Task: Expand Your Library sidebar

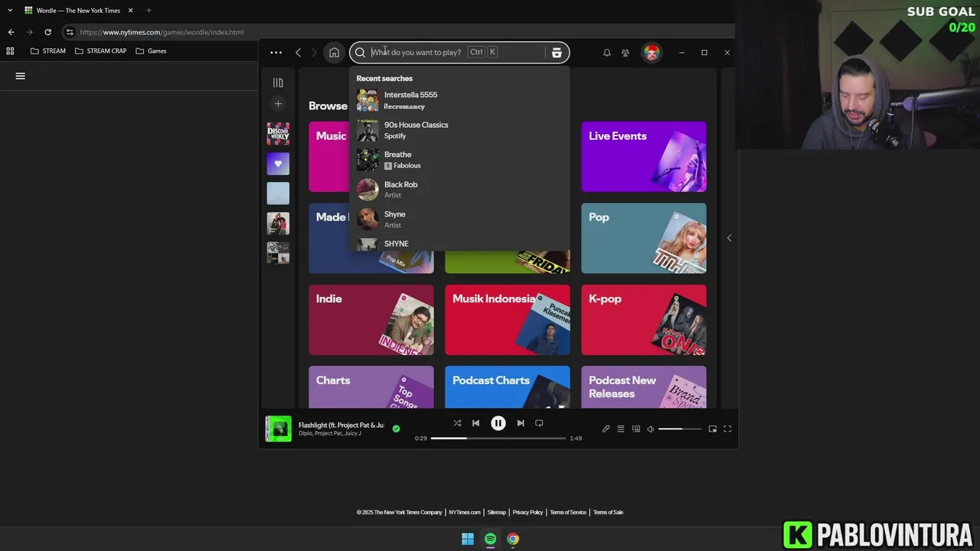Action: click(278, 83)
